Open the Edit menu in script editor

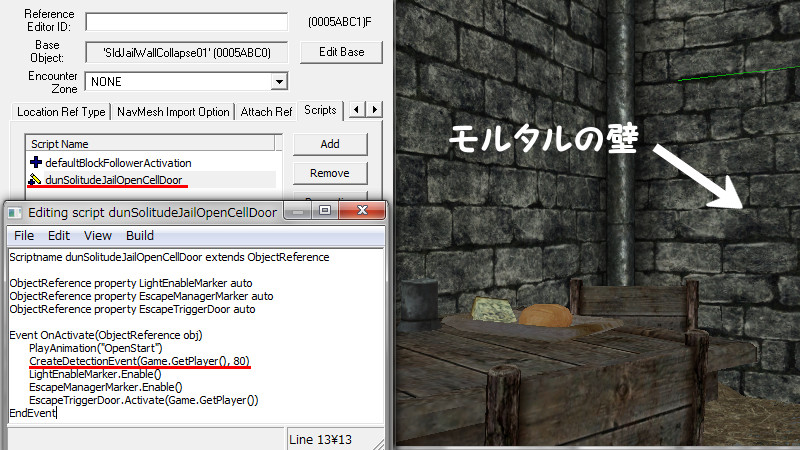[x=59, y=236]
